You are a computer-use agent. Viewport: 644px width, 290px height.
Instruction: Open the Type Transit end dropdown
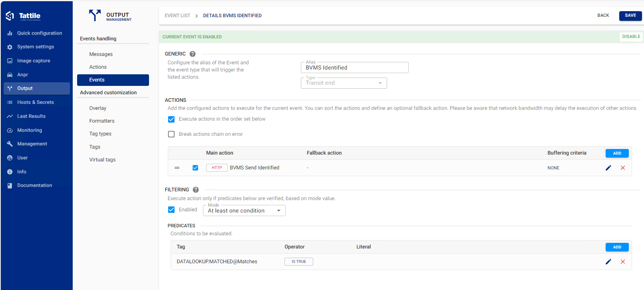pos(344,83)
